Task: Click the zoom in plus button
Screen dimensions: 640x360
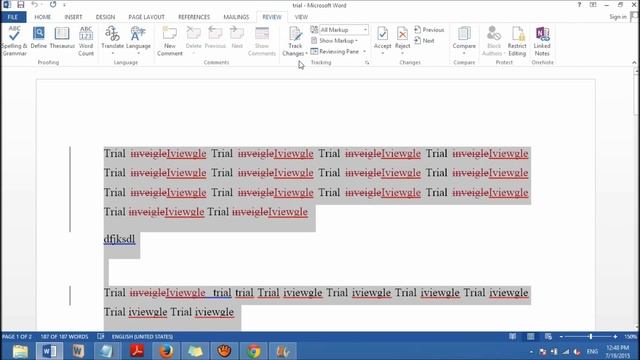Action: click(x=615, y=337)
